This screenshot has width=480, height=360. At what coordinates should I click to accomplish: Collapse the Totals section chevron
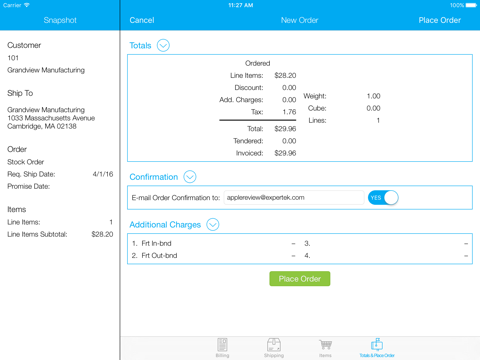163,45
